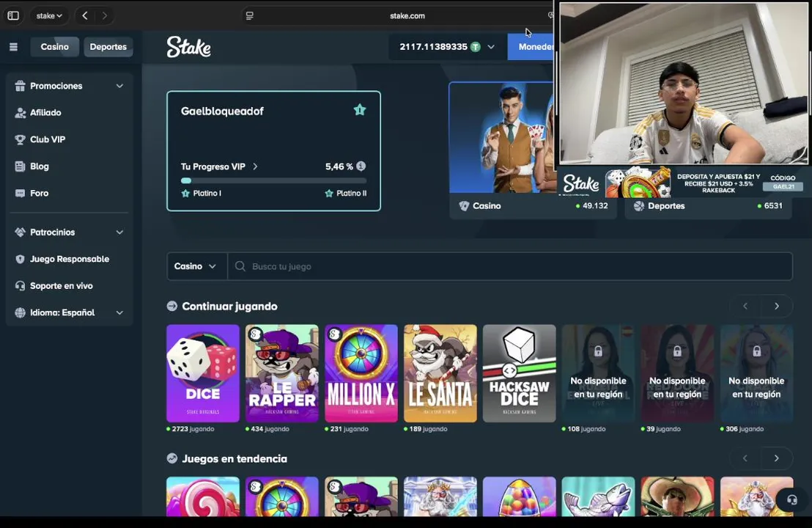The width and height of the screenshot is (812, 528).
Task: Collapse the sidebar with the hamburger menu
Action: click(13, 47)
